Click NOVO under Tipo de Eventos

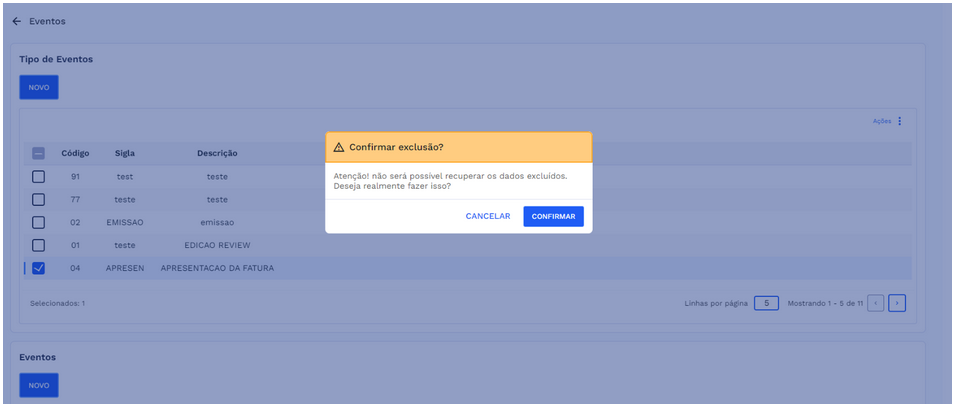[39, 87]
